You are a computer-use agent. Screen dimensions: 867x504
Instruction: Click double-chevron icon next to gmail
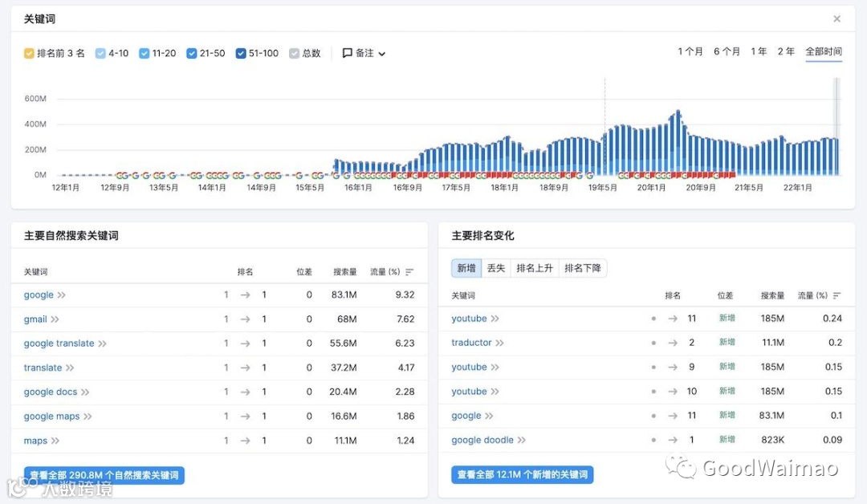tap(55, 319)
